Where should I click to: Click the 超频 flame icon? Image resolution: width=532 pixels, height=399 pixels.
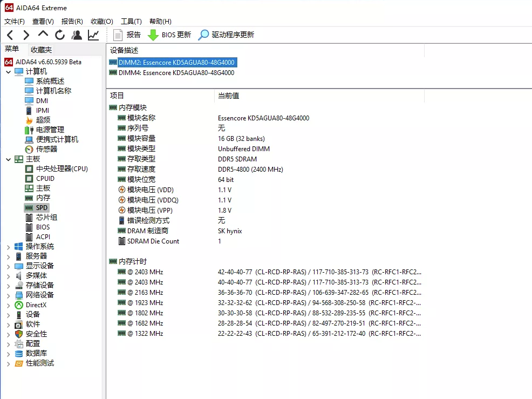click(29, 120)
